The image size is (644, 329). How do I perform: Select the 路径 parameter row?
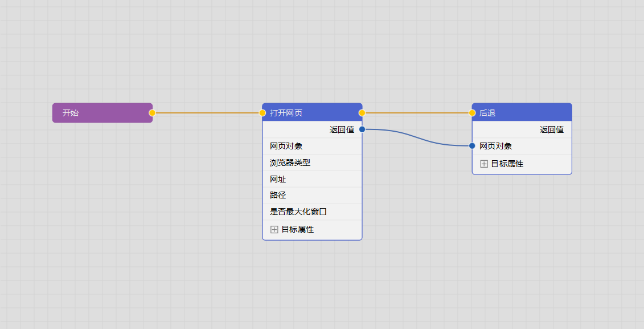tap(312, 196)
